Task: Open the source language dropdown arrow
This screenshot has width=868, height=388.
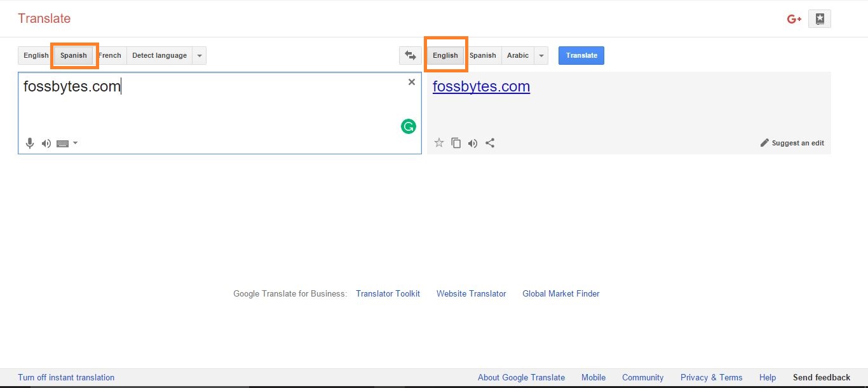Action: click(200, 55)
